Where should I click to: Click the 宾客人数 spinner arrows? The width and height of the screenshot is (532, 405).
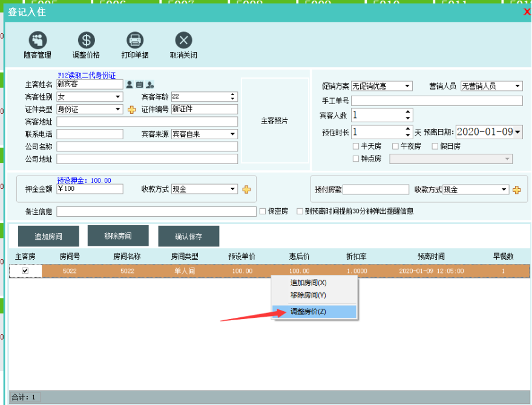click(408, 115)
